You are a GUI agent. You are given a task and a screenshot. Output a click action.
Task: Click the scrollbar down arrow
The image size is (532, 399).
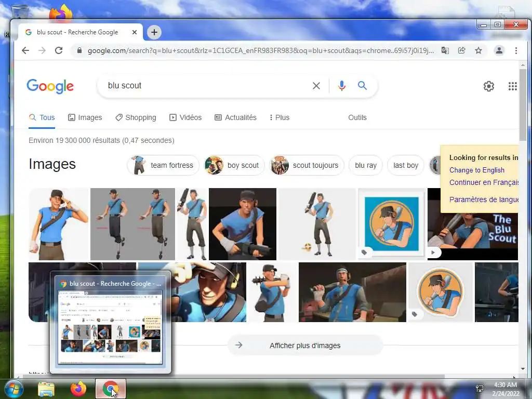pos(523,369)
